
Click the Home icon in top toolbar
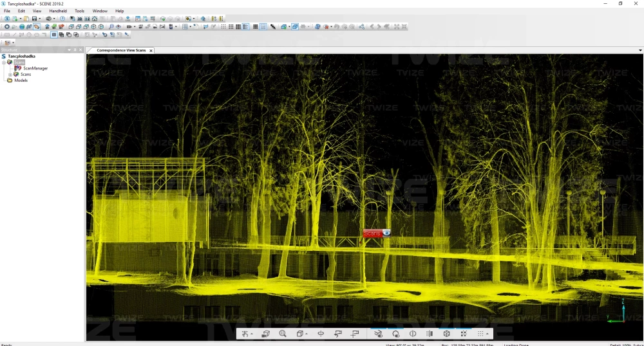(94, 19)
